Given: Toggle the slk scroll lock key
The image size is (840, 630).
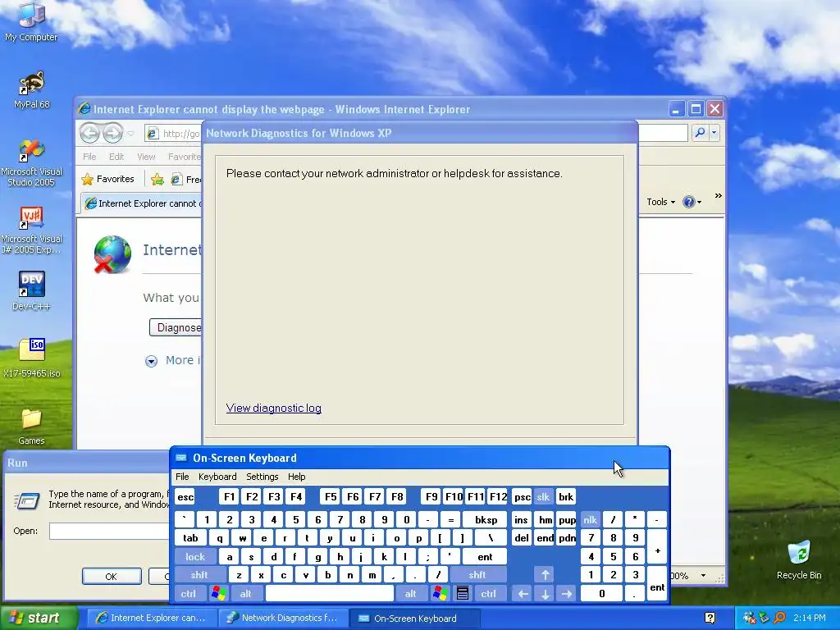Looking at the screenshot, I should (x=543, y=496).
